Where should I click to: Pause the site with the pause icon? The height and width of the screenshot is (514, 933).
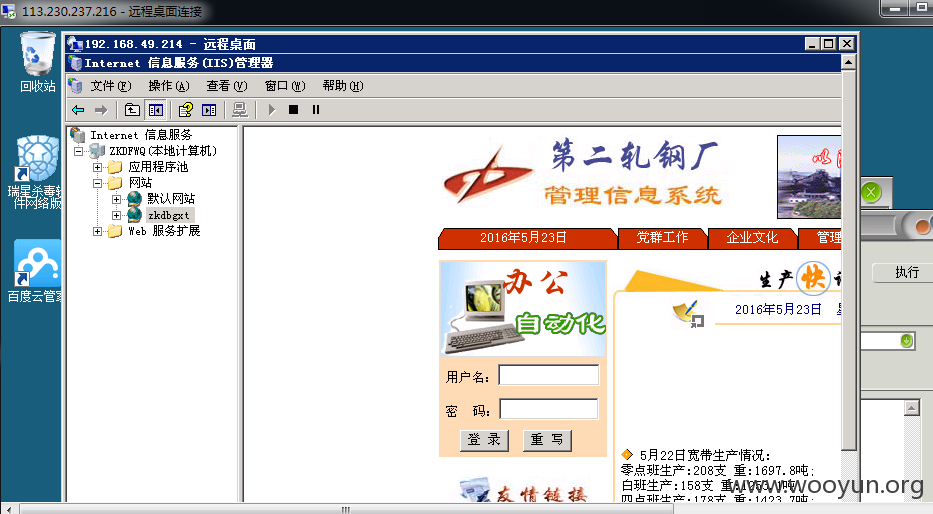(316, 109)
